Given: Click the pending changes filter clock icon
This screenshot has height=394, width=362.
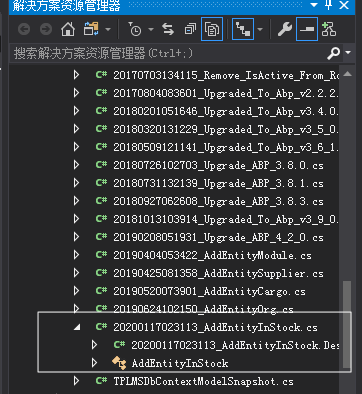Looking at the screenshot, I should [x=135, y=30].
